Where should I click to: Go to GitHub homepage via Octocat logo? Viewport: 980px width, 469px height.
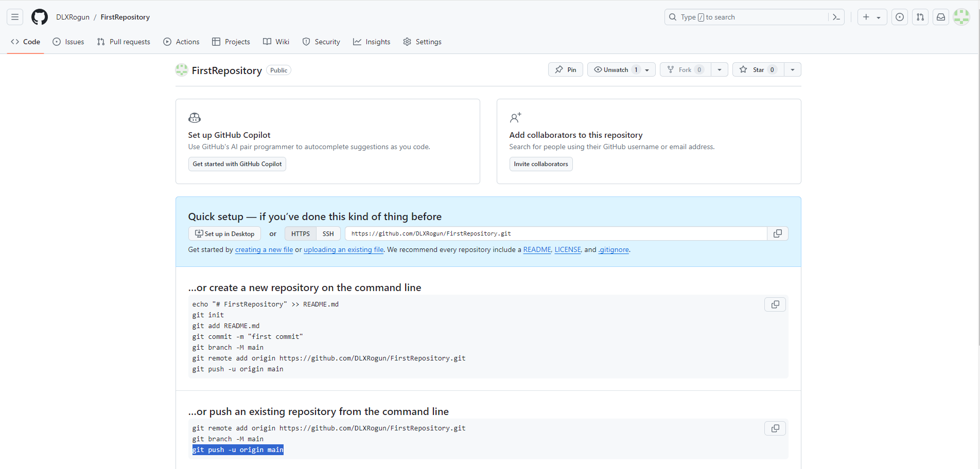[40, 17]
